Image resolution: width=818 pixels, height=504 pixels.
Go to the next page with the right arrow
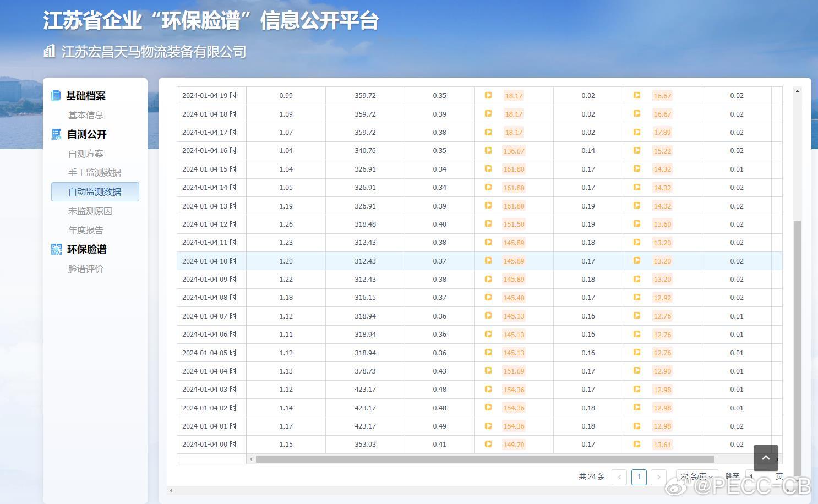tap(658, 476)
